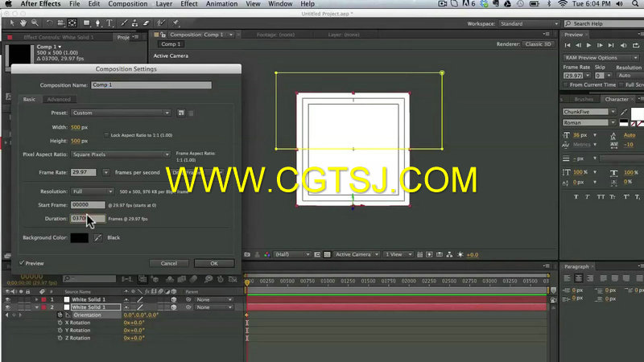Uncheck the Preview checkbox in dialog
This screenshot has width=644, height=362.
pos(22,263)
